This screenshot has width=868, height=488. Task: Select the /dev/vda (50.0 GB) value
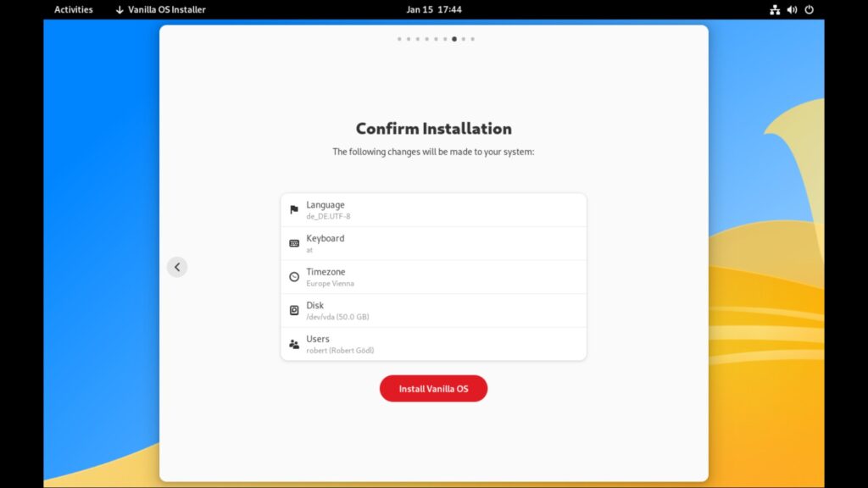337,317
